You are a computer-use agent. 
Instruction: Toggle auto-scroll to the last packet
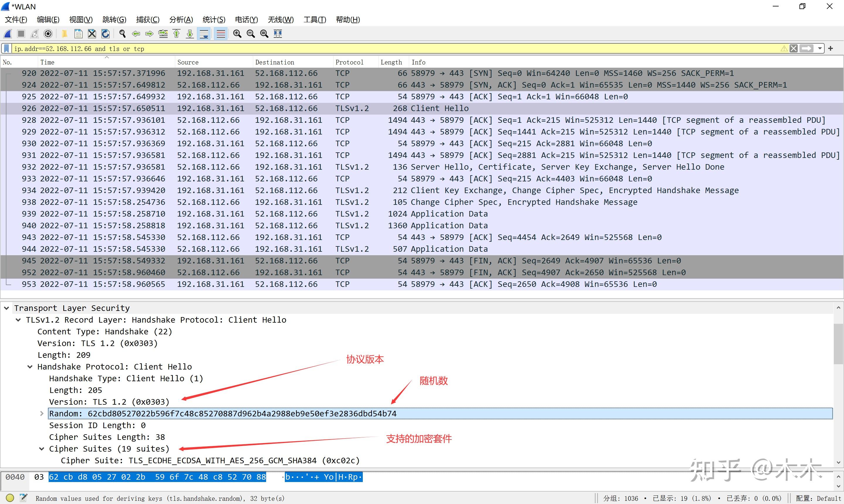tap(204, 34)
